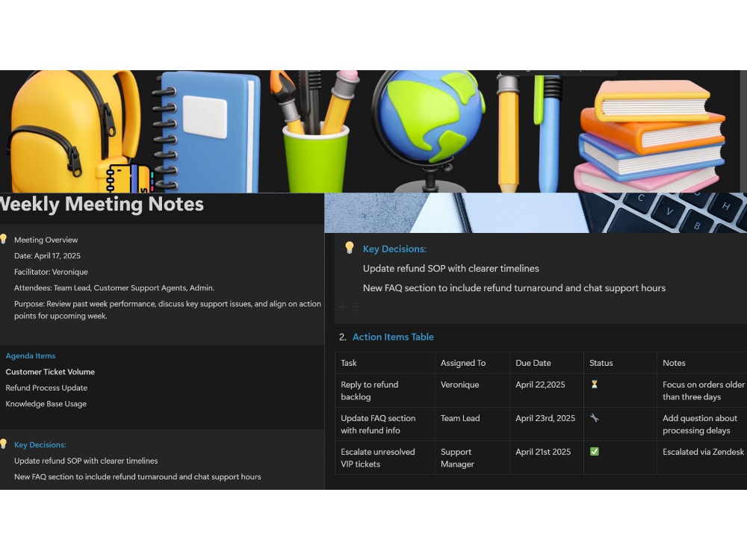
Task: Click the wrench status icon for Update FAQ section
Action: [594, 417]
